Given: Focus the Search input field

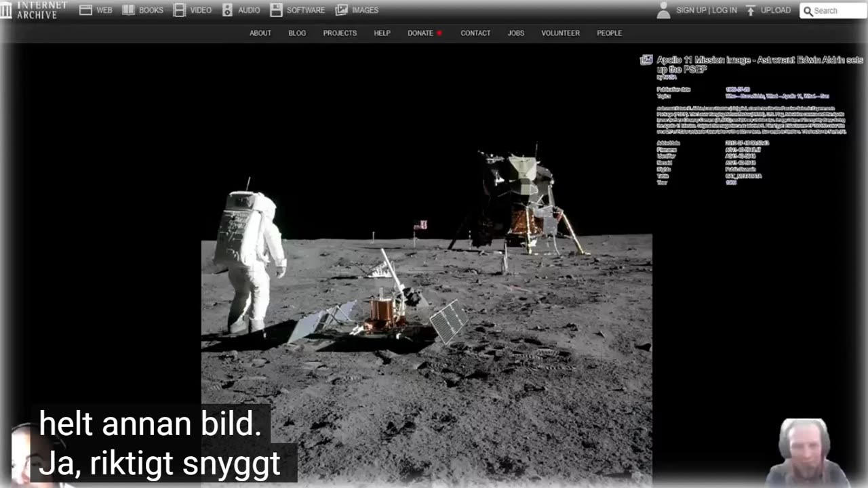Looking at the screenshot, I should pyautogui.click(x=833, y=11).
